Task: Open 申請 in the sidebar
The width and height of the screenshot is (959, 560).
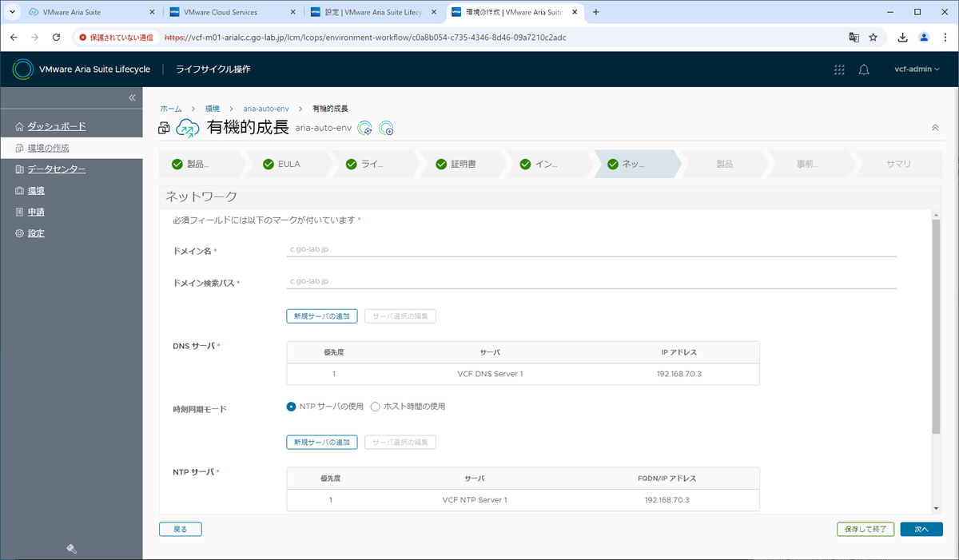Action: 36,212
